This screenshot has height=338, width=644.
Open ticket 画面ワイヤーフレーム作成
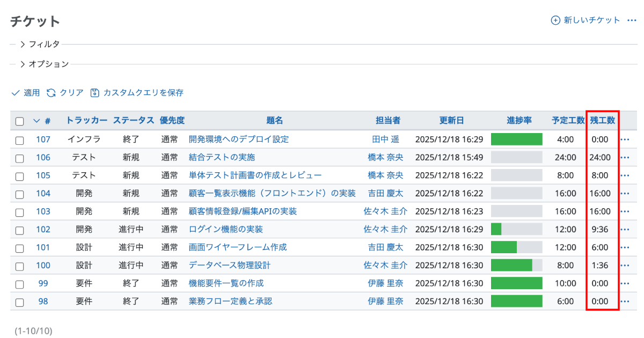click(238, 247)
